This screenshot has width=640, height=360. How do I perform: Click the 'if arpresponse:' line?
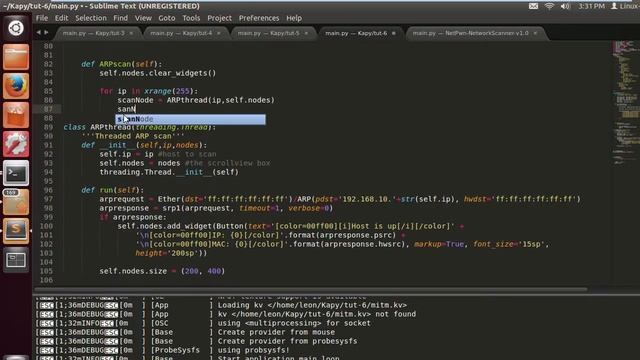(133, 217)
